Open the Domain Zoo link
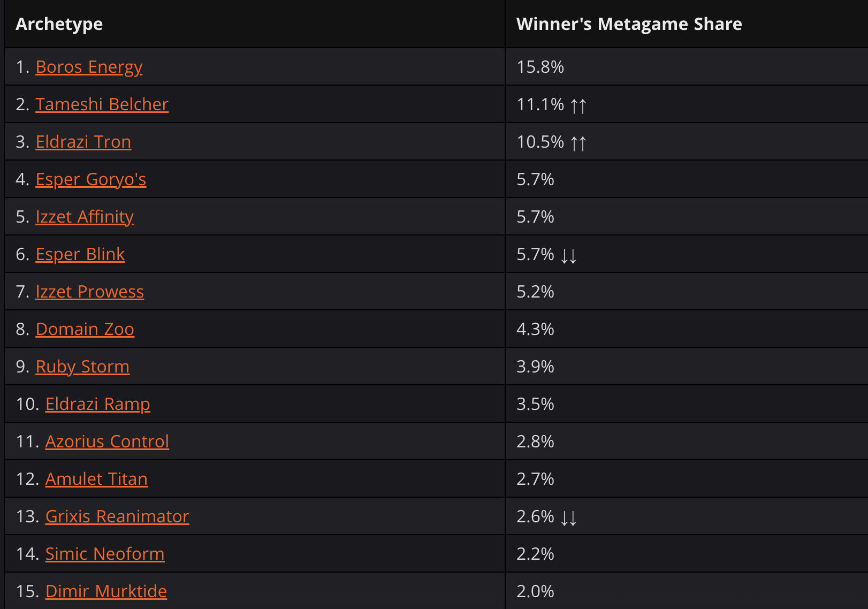Viewport: 868px width, 609px height. (x=85, y=329)
